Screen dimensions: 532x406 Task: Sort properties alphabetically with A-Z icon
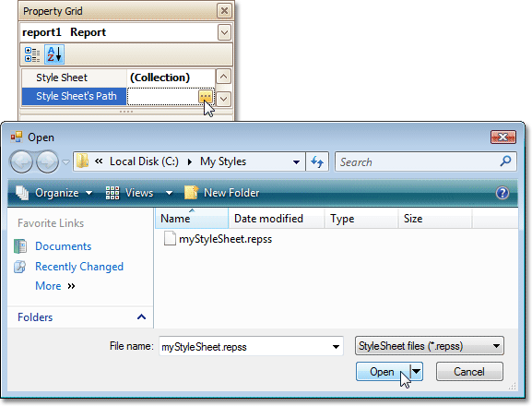coord(54,54)
